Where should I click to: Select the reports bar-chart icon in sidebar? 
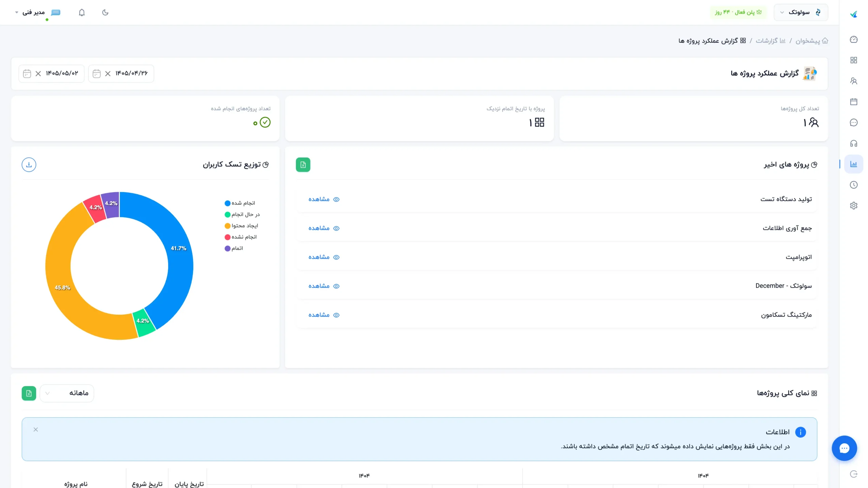[853, 164]
